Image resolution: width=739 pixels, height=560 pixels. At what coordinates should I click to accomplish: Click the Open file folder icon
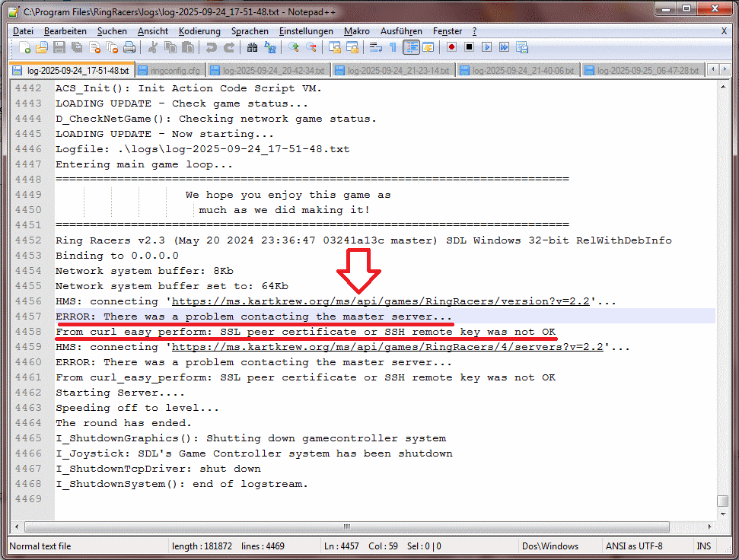pyautogui.click(x=42, y=47)
